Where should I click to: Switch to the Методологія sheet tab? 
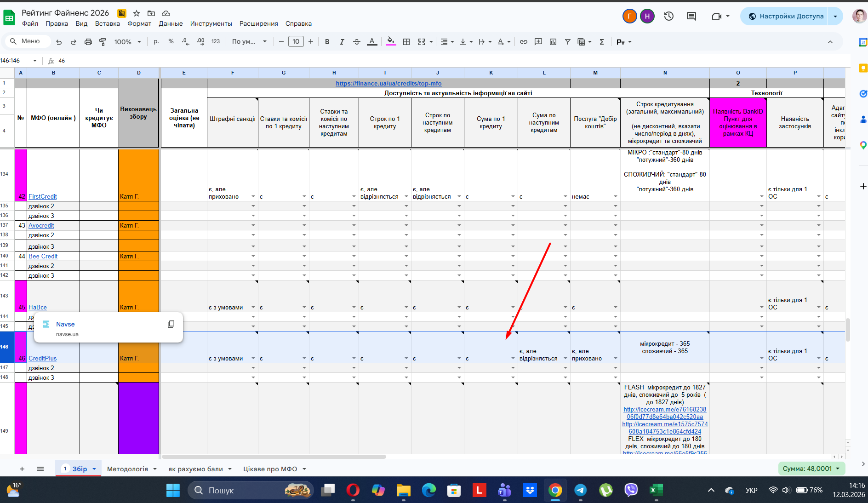point(127,469)
